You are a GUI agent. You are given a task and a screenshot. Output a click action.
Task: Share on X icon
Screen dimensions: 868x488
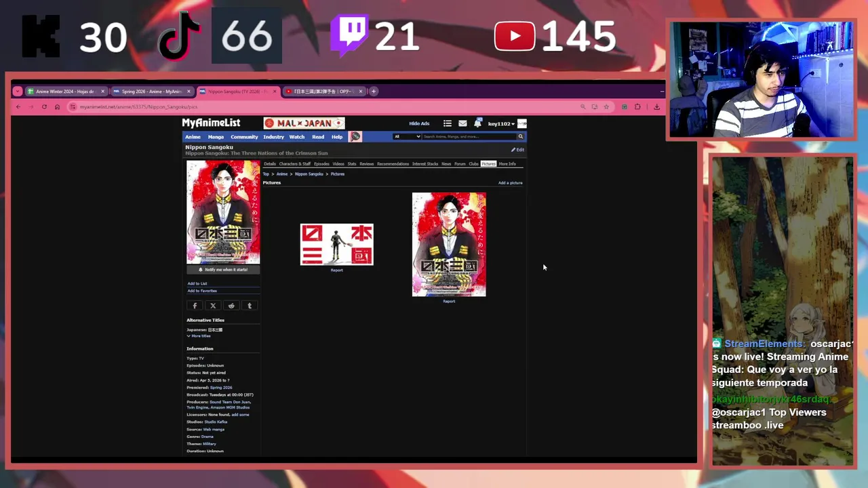click(x=213, y=306)
